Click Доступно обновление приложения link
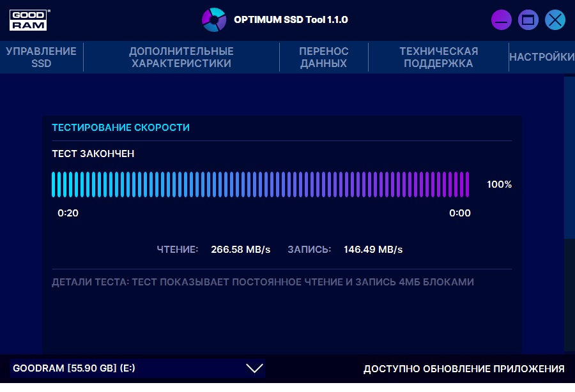This screenshot has height=392, width=575. (x=464, y=369)
